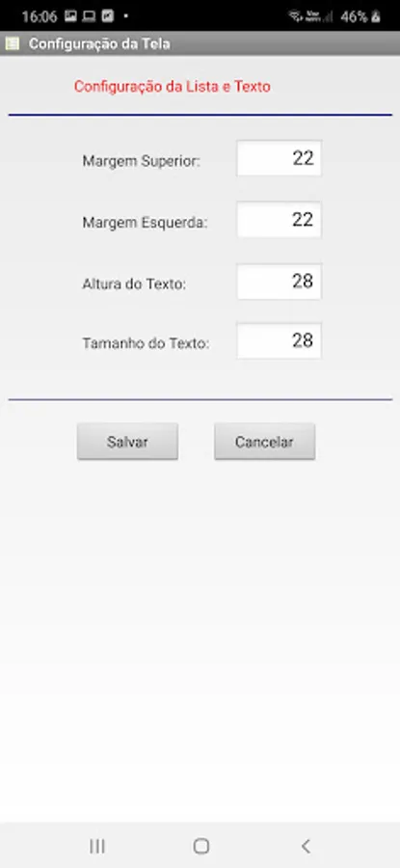
Task: Go to the Android home screen
Action: point(201,845)
